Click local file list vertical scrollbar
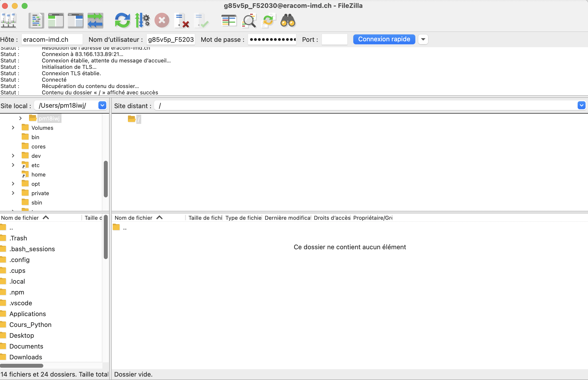Screen dimensions: 588x380 [106, 237]
